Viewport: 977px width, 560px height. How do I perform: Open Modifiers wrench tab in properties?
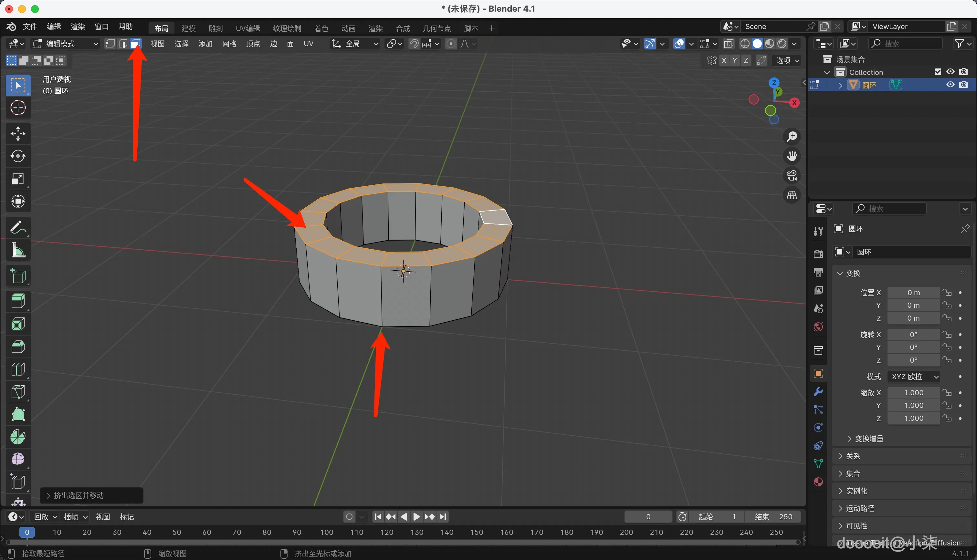pyautogui.click(x=818, y=391)
